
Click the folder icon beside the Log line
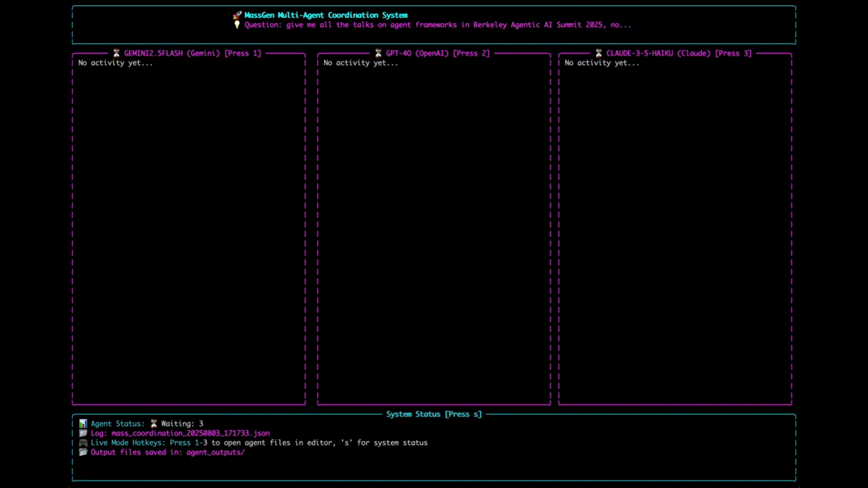point(83,433)
